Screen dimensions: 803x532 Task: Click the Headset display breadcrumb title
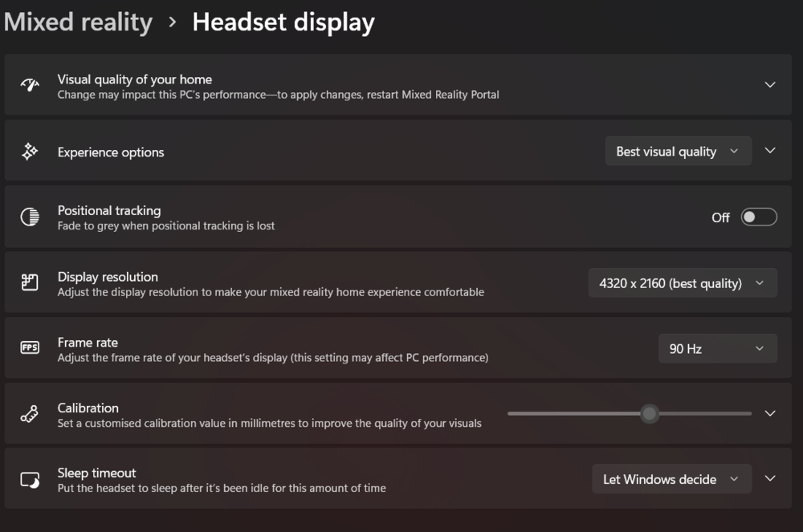[283, 22]
